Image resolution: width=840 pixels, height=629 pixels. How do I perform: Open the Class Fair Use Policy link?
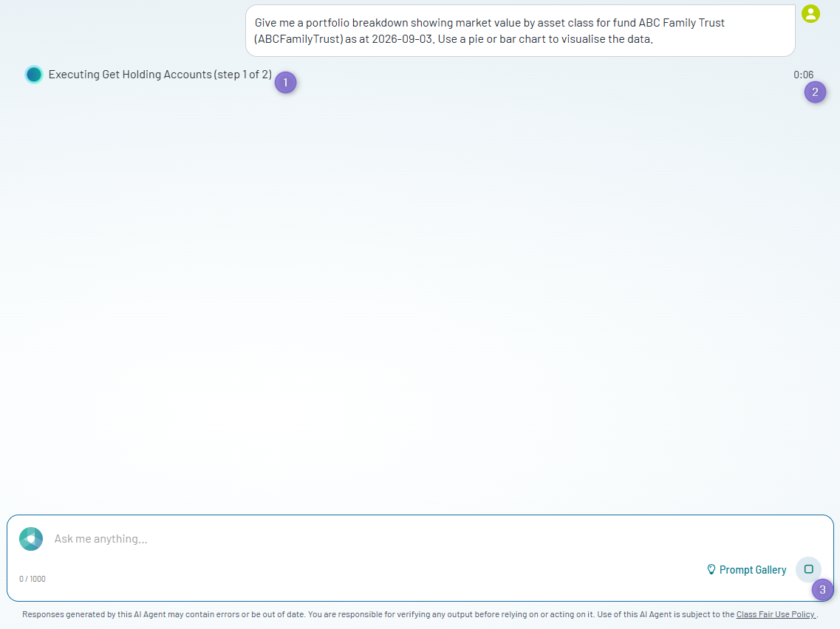(776, 614)
